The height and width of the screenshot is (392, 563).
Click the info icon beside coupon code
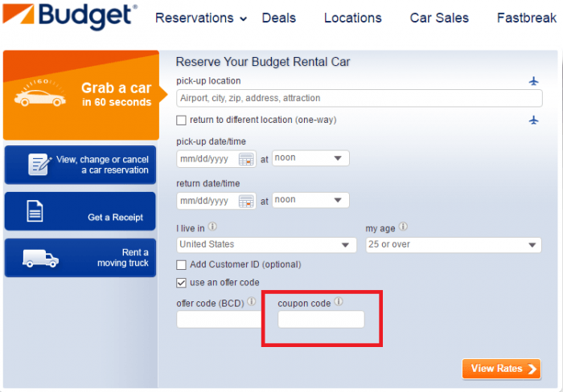point(339,301)
